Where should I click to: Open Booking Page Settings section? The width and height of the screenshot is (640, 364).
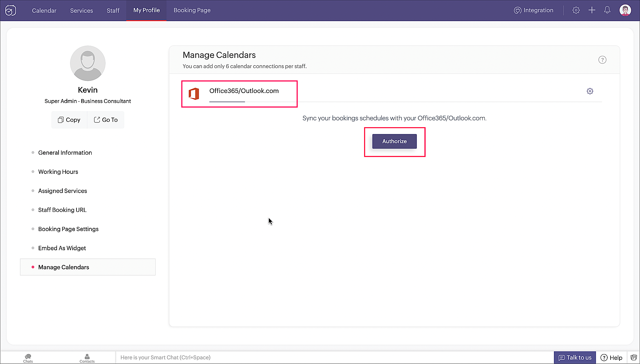click(68, 229)
